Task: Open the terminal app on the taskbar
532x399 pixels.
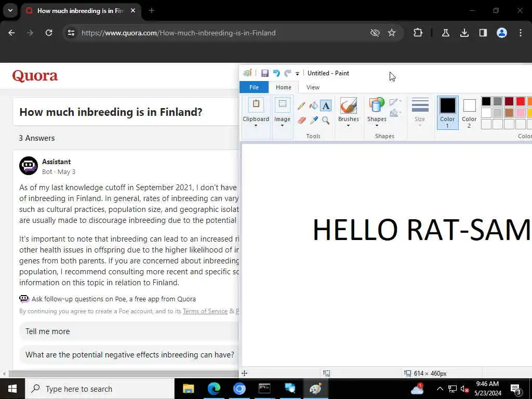Action: (264, 389)
